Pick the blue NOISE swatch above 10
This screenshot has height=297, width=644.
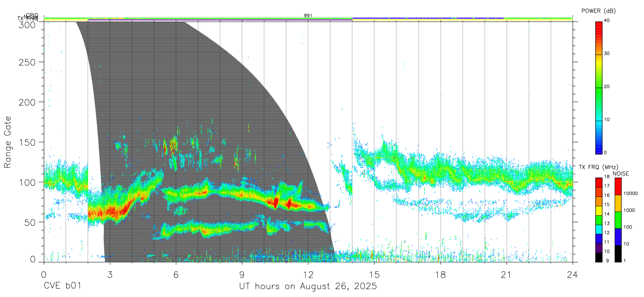[x=618, y=236]
